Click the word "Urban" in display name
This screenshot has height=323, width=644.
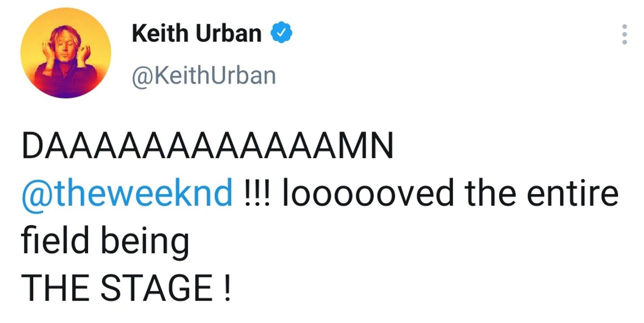coord(229,33)
